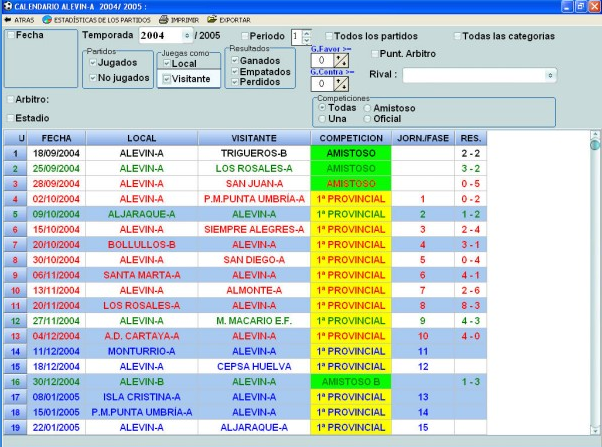Click the Exportar folder icon
Image resolution: width=602 pixels, height=447 pixels.
click(x=212, y=19)
